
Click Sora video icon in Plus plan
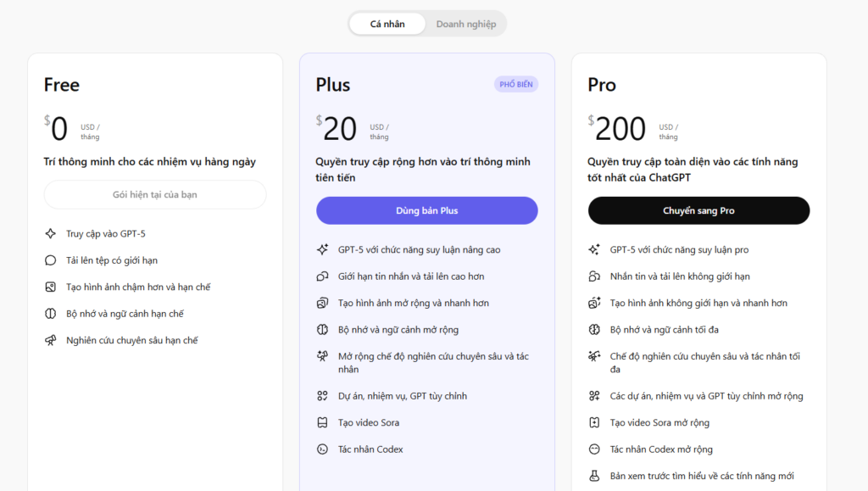click(x=322, y=422)
